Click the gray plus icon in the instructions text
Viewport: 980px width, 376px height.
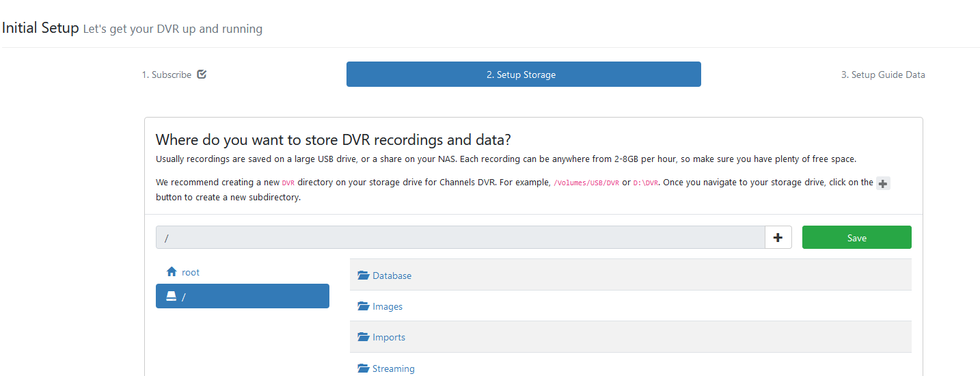(x=883, y=183)
